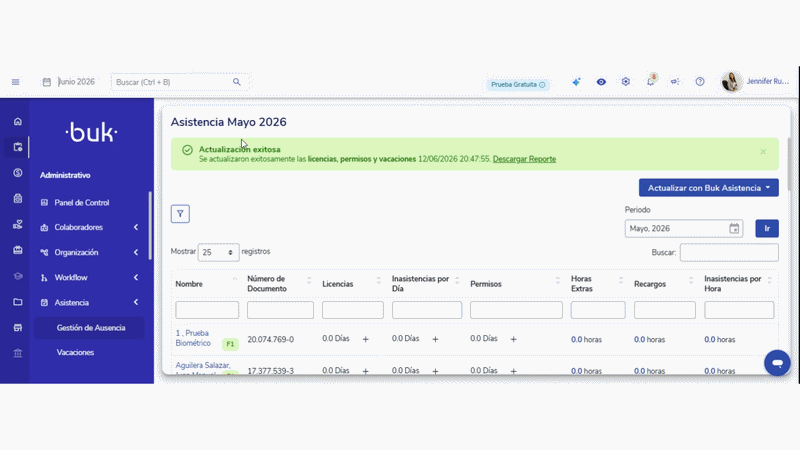Add Permisos plus for Prueba Biométrico row

point(513,339)
